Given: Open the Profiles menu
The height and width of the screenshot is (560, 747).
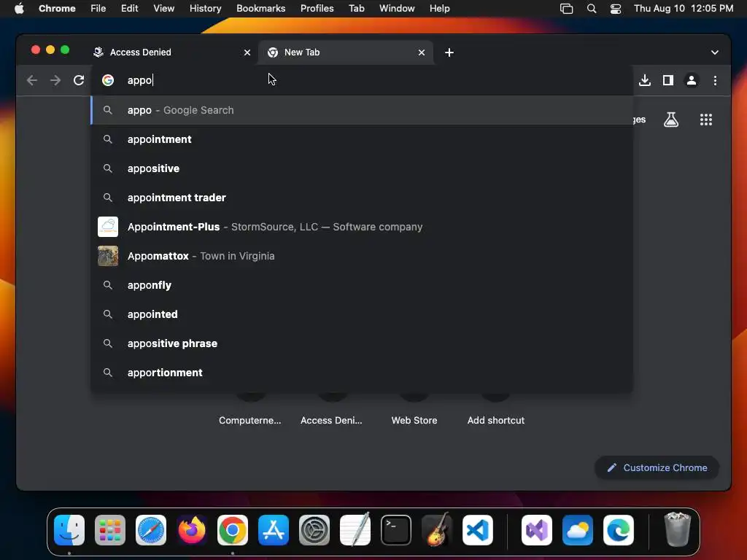Looking at the screenshot, I should 317,8.
